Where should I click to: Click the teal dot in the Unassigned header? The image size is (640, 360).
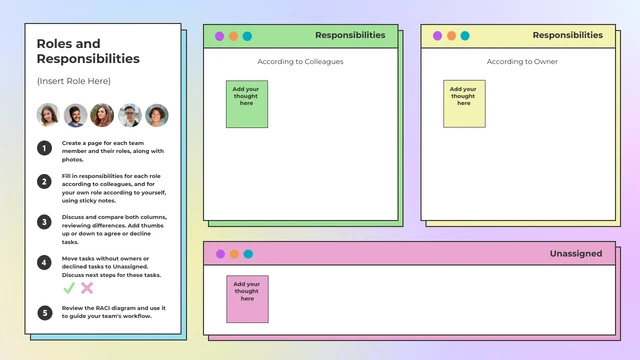pos(248,254)
